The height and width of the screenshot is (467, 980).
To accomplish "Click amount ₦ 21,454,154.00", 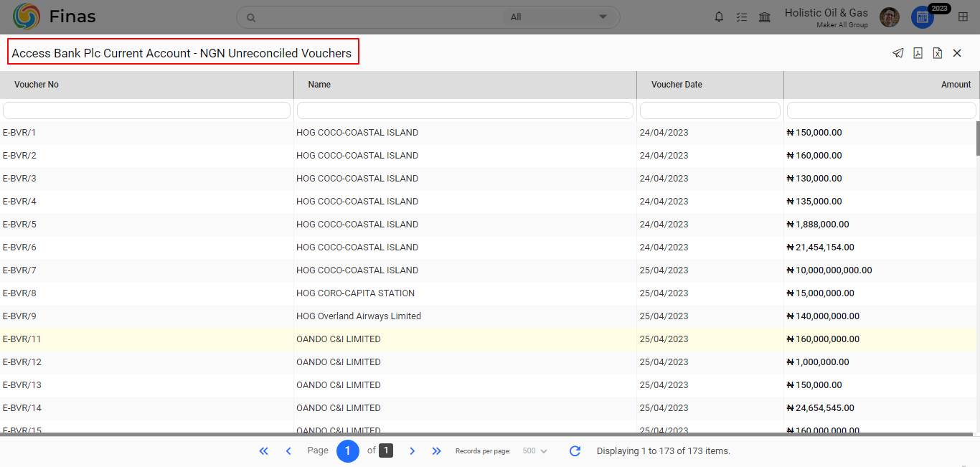I will [x=821, y=247].
